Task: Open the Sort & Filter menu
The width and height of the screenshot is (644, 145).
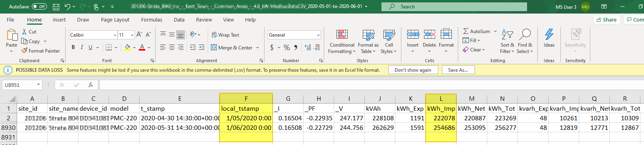Action: pos(507,41)
